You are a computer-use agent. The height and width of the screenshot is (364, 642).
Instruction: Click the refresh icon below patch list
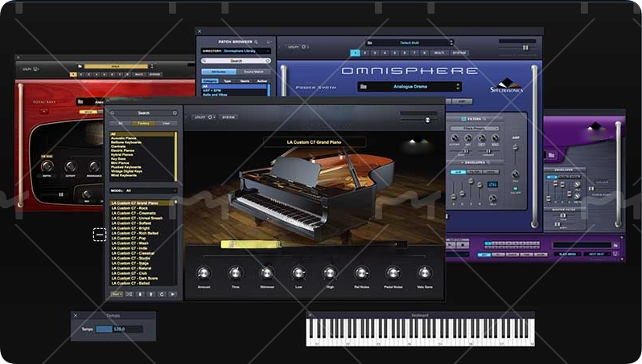162,294
